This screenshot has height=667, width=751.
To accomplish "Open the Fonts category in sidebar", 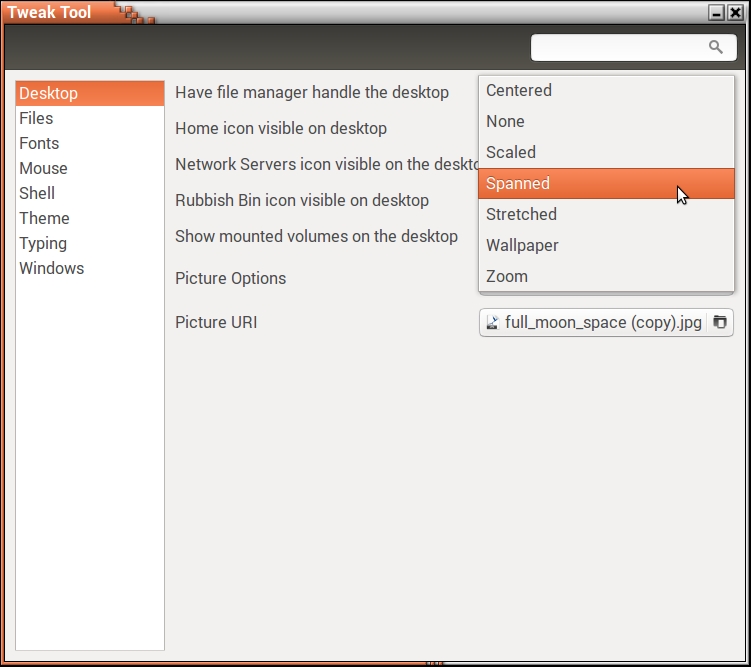I will pos(40,143).
